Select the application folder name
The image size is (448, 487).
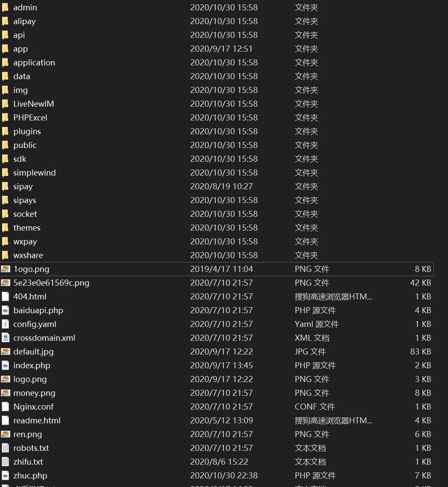pyautogui.click(x=34, y=63)
